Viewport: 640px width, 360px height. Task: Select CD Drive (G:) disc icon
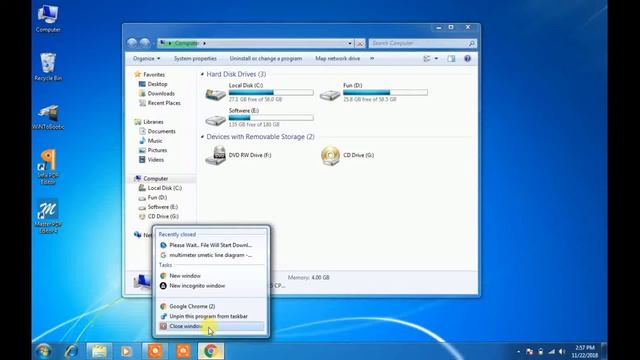tap(330, 156)
